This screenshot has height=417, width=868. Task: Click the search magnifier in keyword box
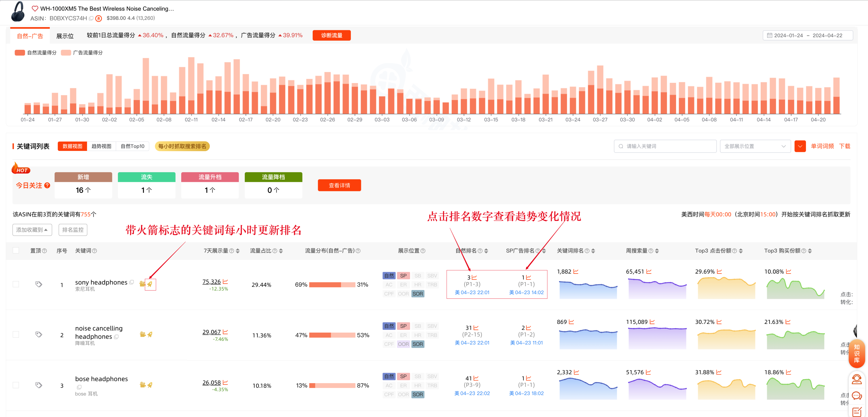[621, 146]
